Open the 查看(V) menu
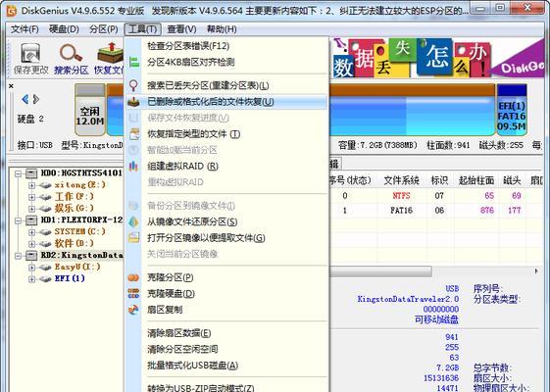 (x=181, y=29)
